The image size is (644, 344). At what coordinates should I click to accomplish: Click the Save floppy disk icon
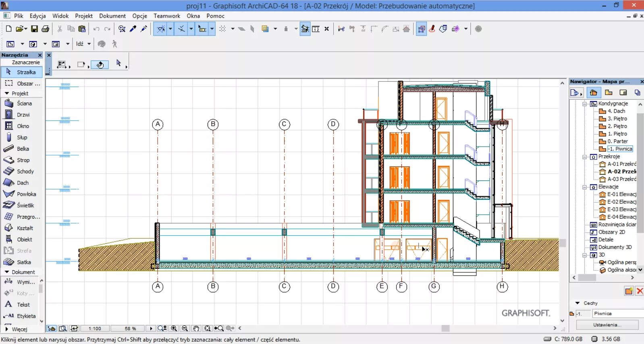pyautogui.click(x=34, y=29)
